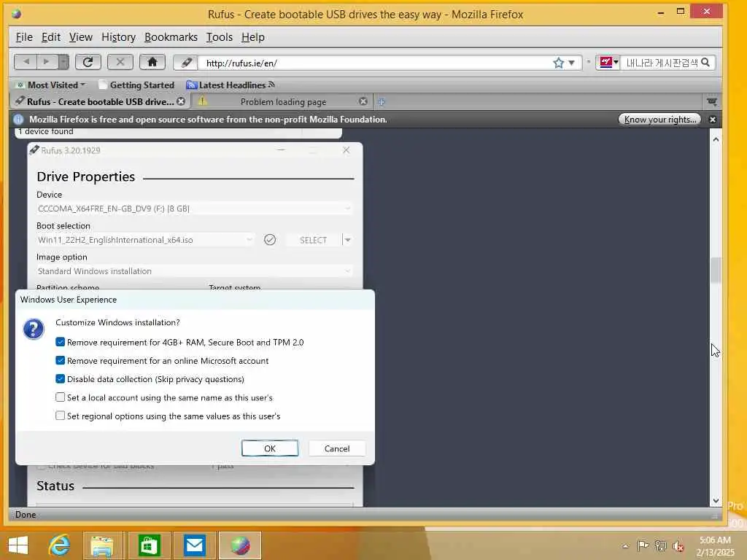747x560 pixels.
Task: Click the page scrollbar up arrow
Action: point(716,139)
